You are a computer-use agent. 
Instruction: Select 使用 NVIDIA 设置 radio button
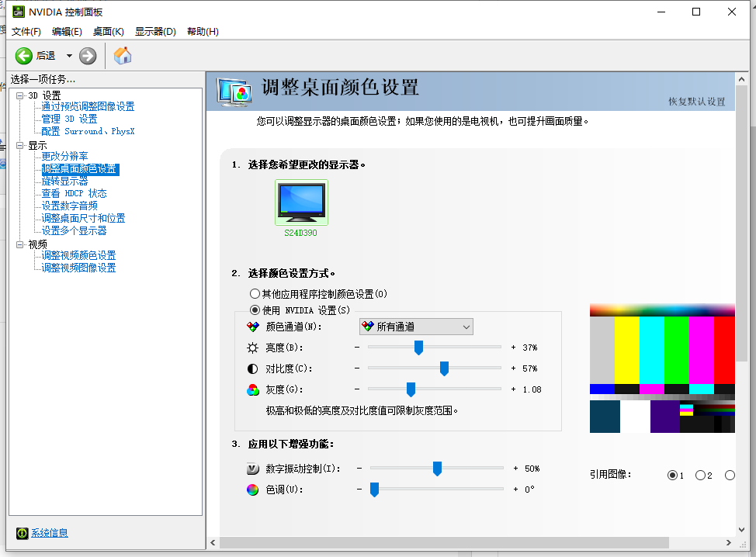pyautogui.click(x=255, y=310)
